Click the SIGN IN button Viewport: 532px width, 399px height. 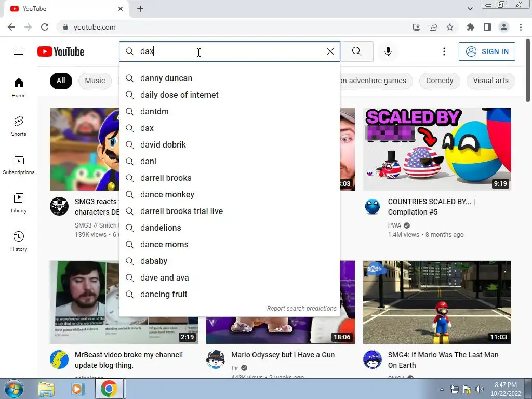pyautogui.click(x=487, y=51)
